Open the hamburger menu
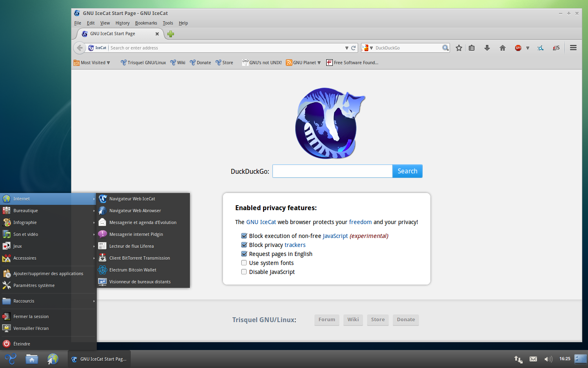Viewport: 588px width, 368px height. pyautogui.click(x=573, y=48)
